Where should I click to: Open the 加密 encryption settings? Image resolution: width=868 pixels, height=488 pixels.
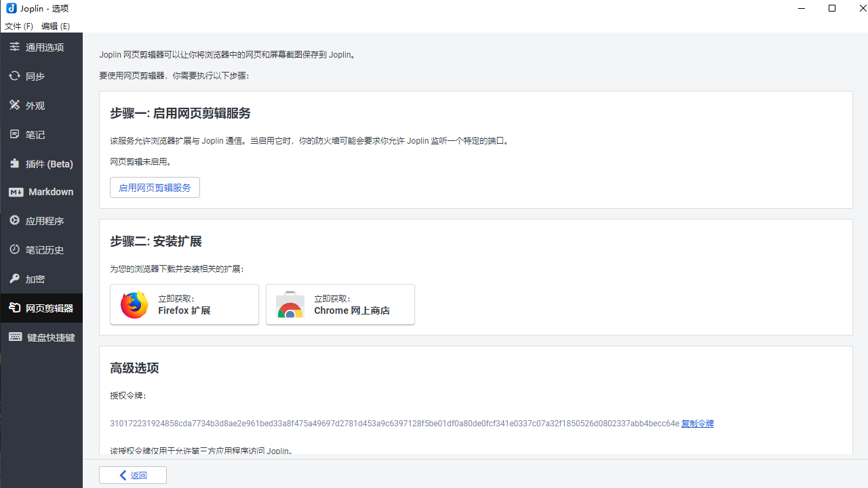pyautogui.click(x=41, y=279)
